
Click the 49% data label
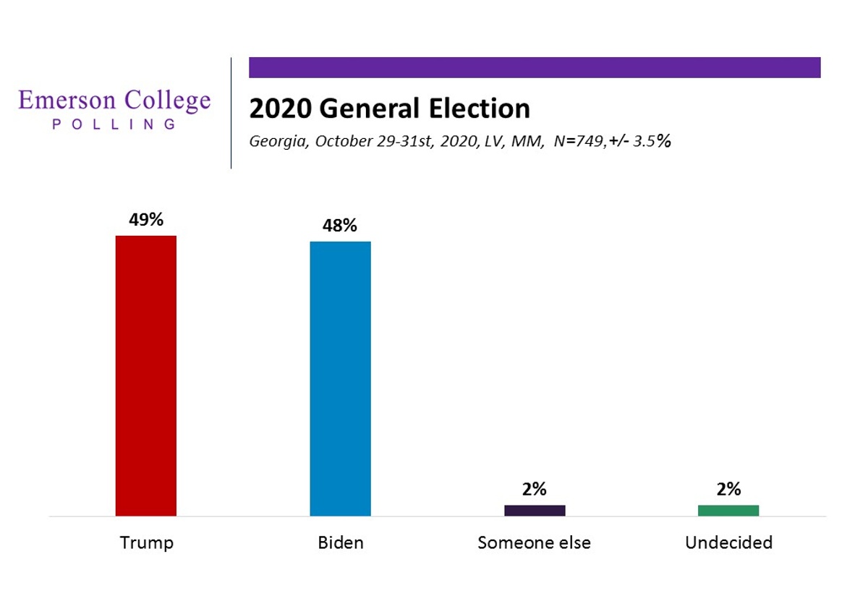pos(146,220)
